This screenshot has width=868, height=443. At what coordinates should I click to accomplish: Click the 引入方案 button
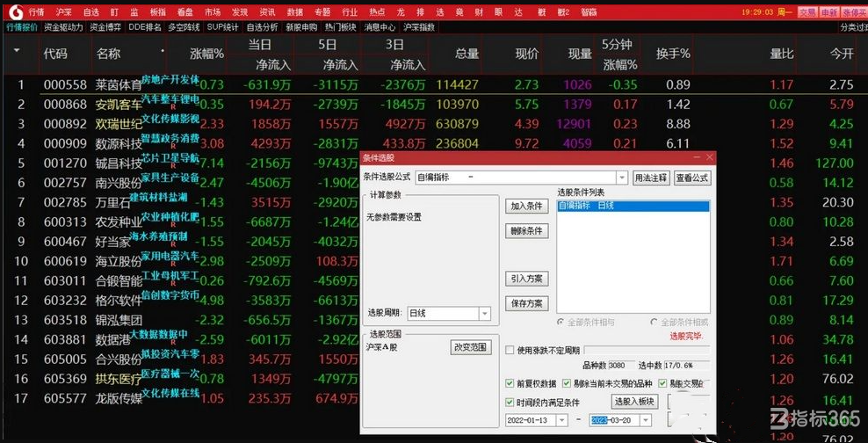coord(526,279)
